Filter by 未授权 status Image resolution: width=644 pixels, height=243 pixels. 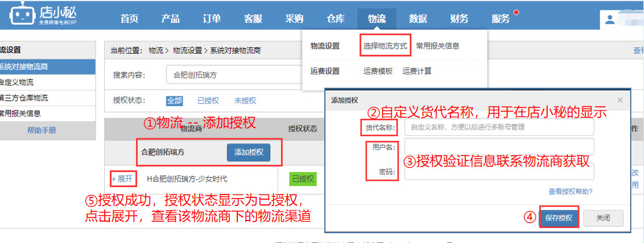[245, 100]
